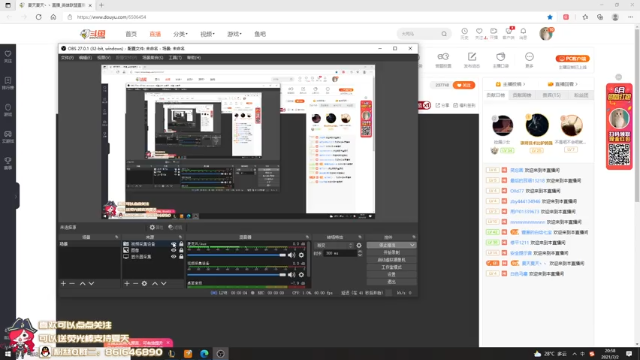Open the OBS 文件 menu
Image resolution: width=640 pixels, height=360 pixels.
67,58
